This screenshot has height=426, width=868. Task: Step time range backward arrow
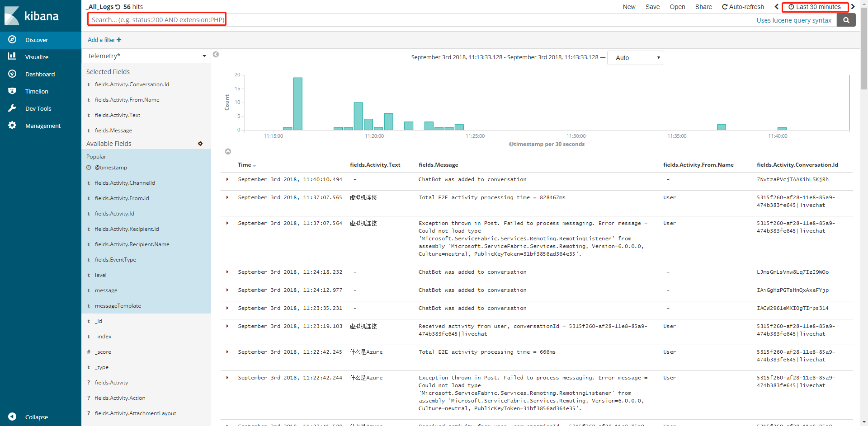pos(776,7)
